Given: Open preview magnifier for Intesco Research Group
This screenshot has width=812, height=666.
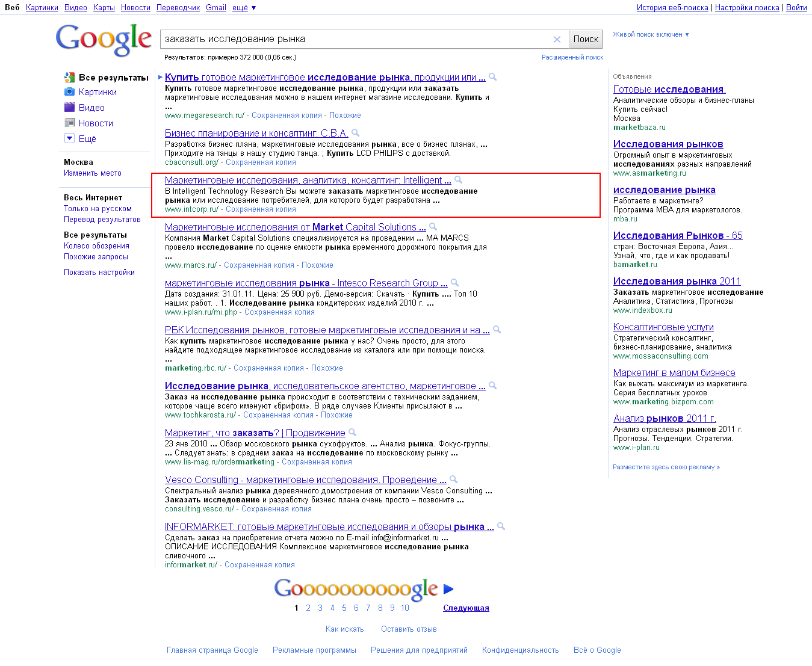Looking at the screenshot, I should [454, 283].
